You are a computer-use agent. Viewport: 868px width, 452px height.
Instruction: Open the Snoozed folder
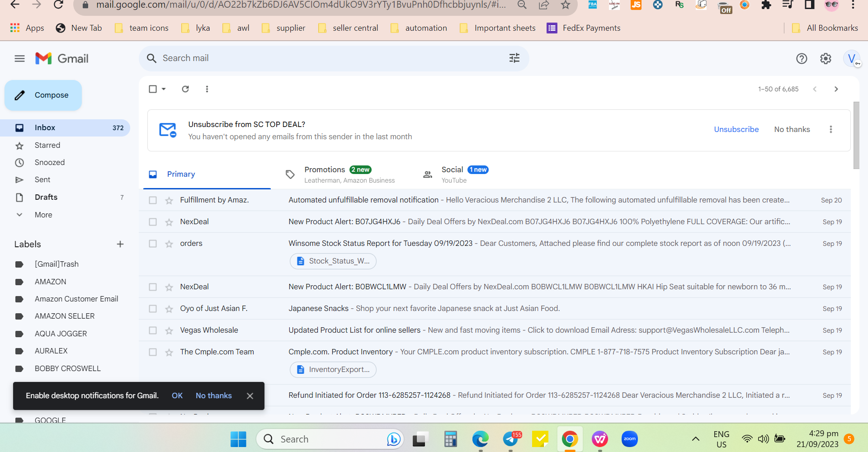(x=65, y=162)
